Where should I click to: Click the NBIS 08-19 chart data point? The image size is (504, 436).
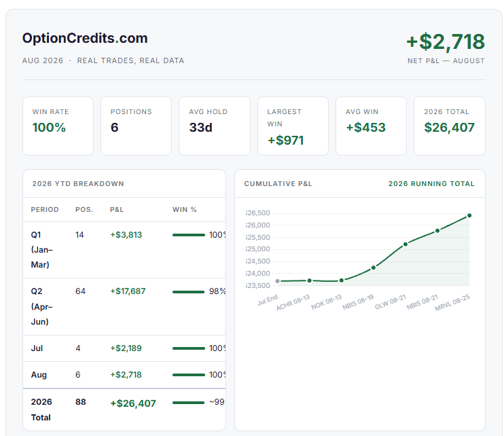click(374, 268)
